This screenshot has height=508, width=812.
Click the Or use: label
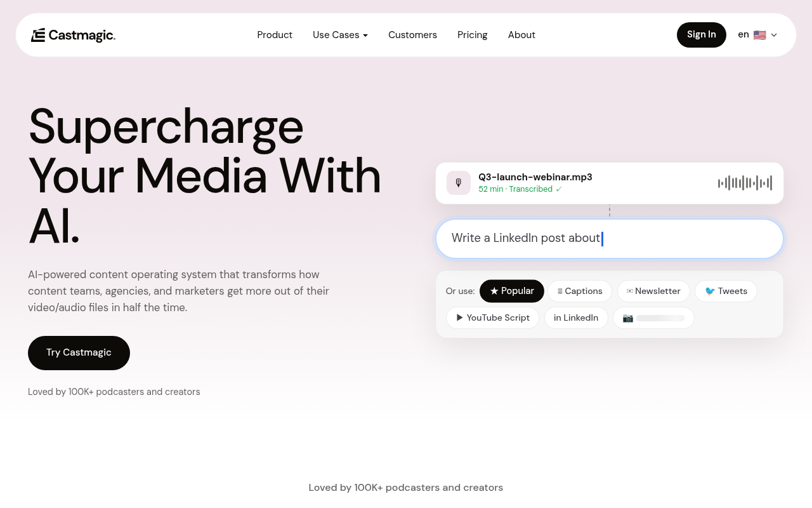[460, 291]
